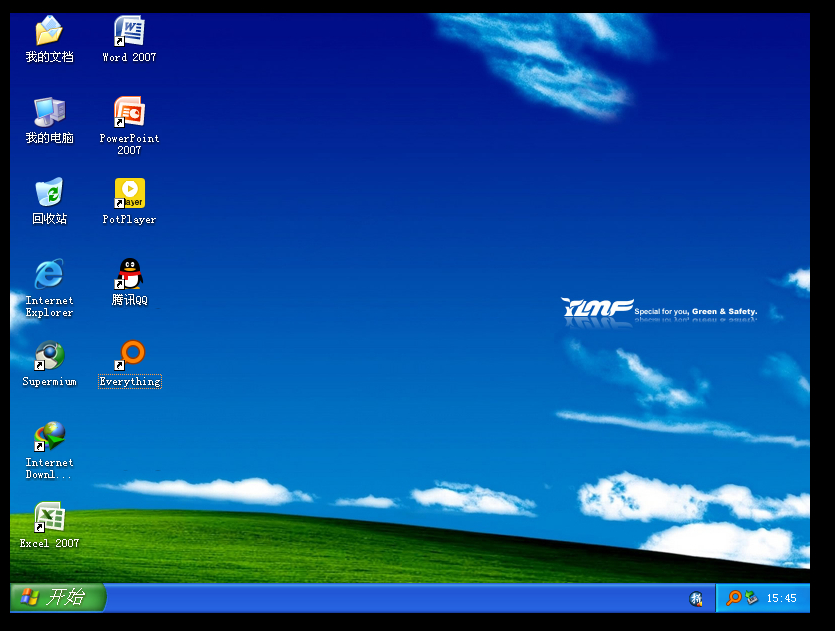
Task: Select the PowerPoint 2007 desktop icon
Action: [x=129, y=112]
